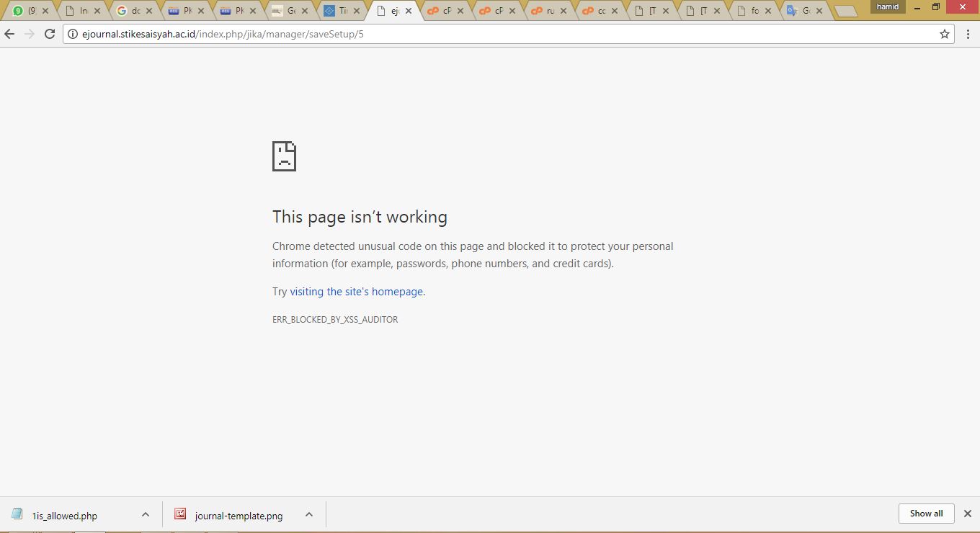Open the Chrome three-dot menu

click(x=968, y=34)
